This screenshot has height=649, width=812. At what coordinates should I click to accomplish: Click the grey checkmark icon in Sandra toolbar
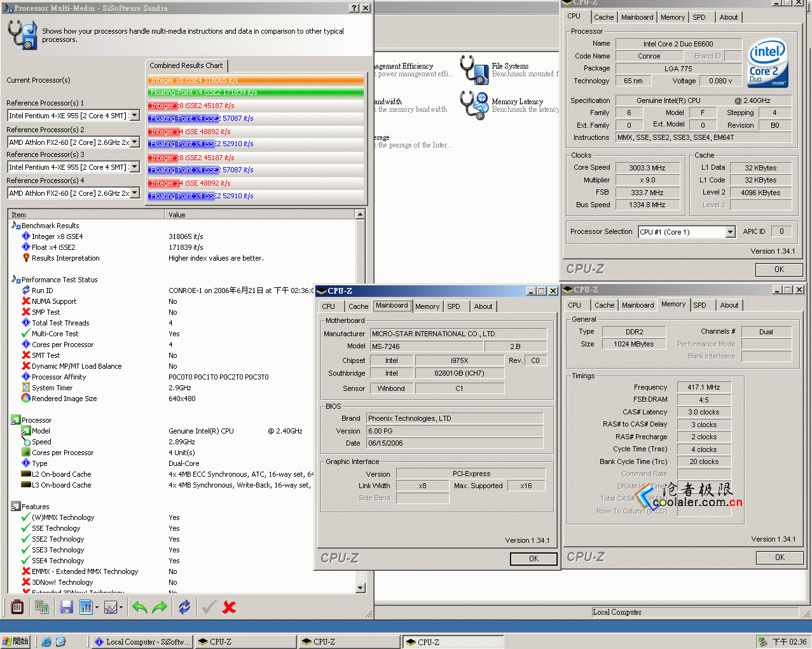[209, 607]
